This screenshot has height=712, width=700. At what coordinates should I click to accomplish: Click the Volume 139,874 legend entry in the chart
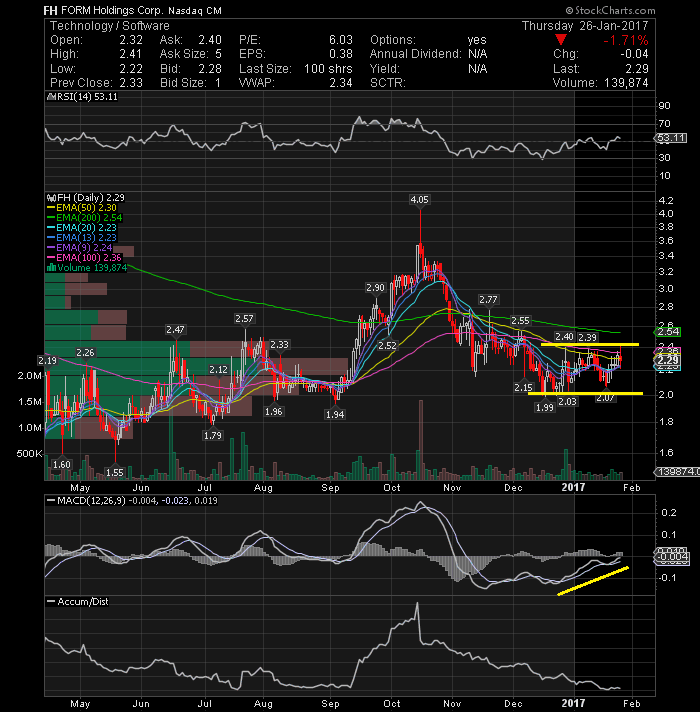[87, 267]
